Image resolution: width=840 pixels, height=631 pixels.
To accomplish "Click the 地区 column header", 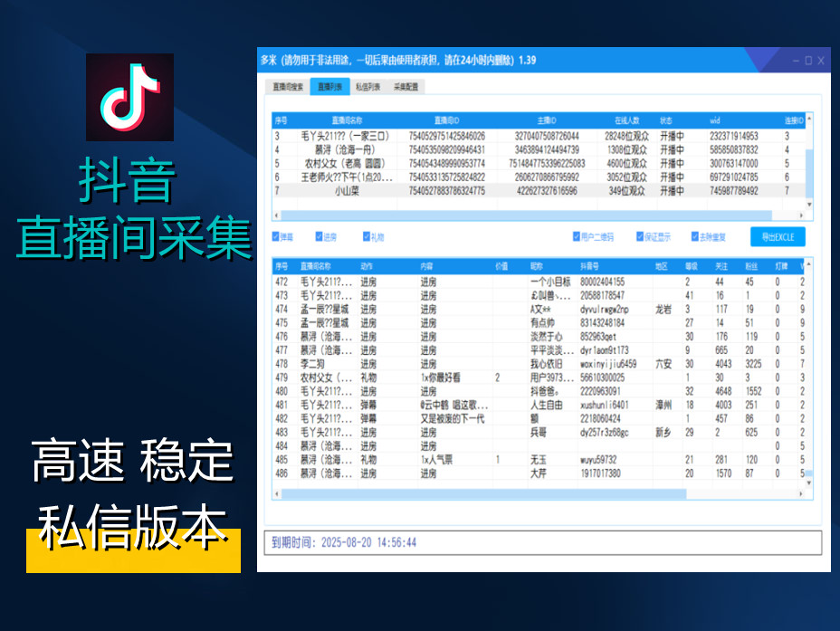I will (662, 266).
